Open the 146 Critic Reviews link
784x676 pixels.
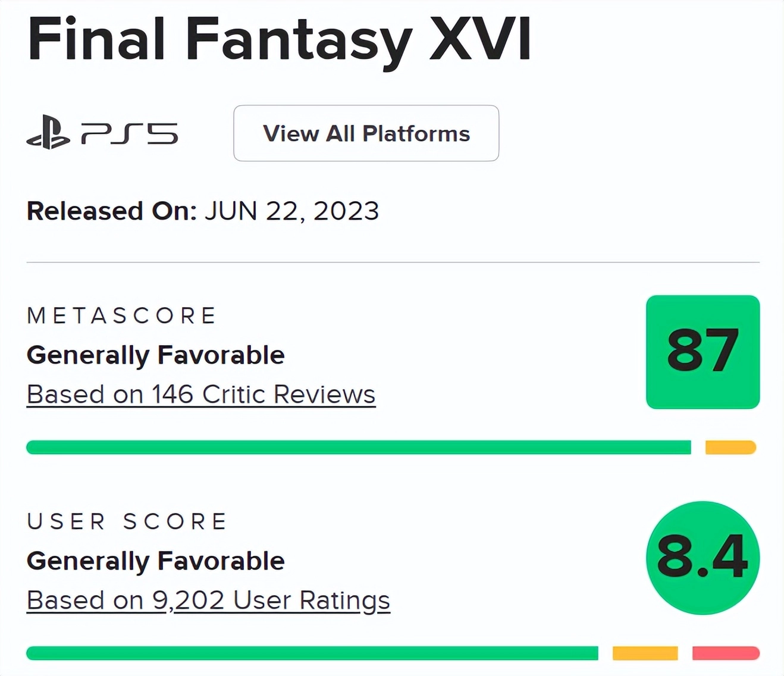[201, 395]
